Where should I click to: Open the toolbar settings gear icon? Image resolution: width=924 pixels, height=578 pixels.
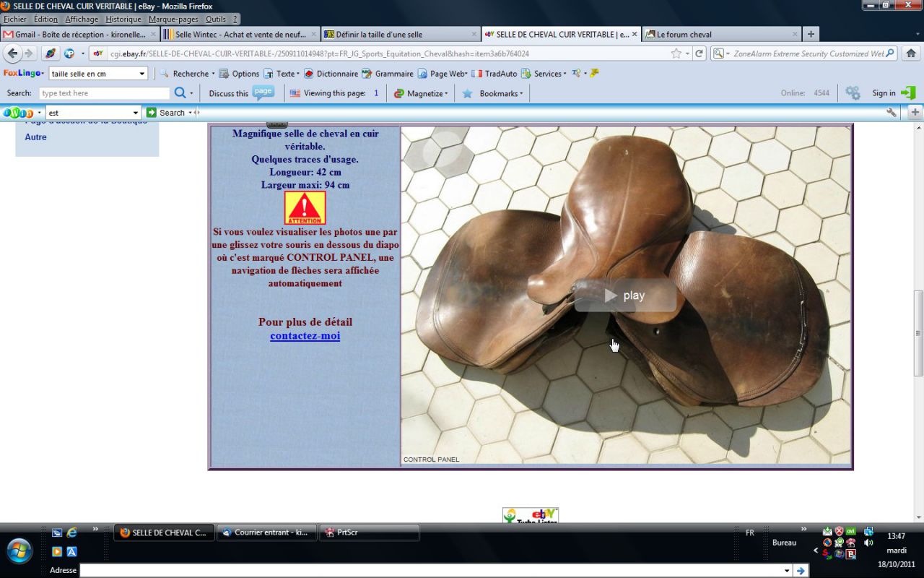click(853, 93)
